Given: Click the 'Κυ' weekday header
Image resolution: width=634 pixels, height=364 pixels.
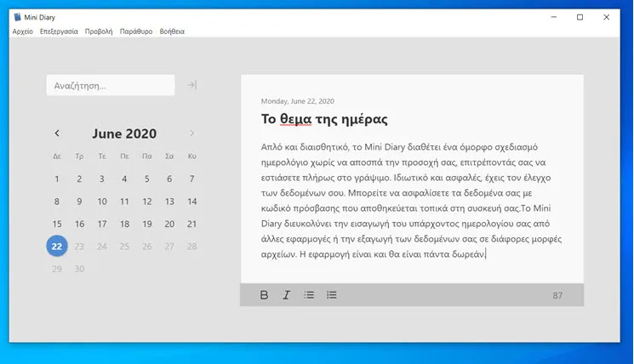Looking at the screenshot, I should point(192,156).
